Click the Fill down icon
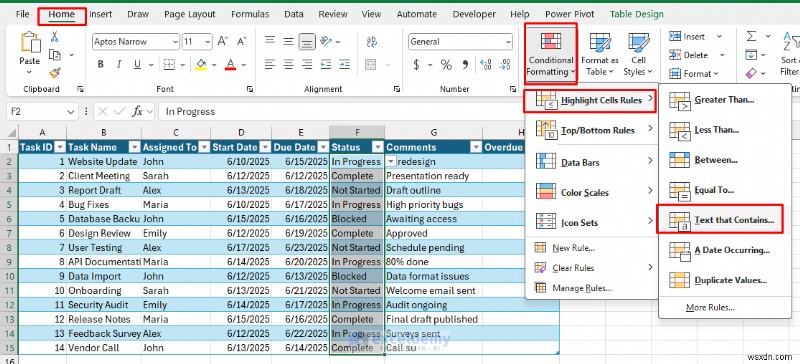The image size is (800, 364). [x=751, y=54]
